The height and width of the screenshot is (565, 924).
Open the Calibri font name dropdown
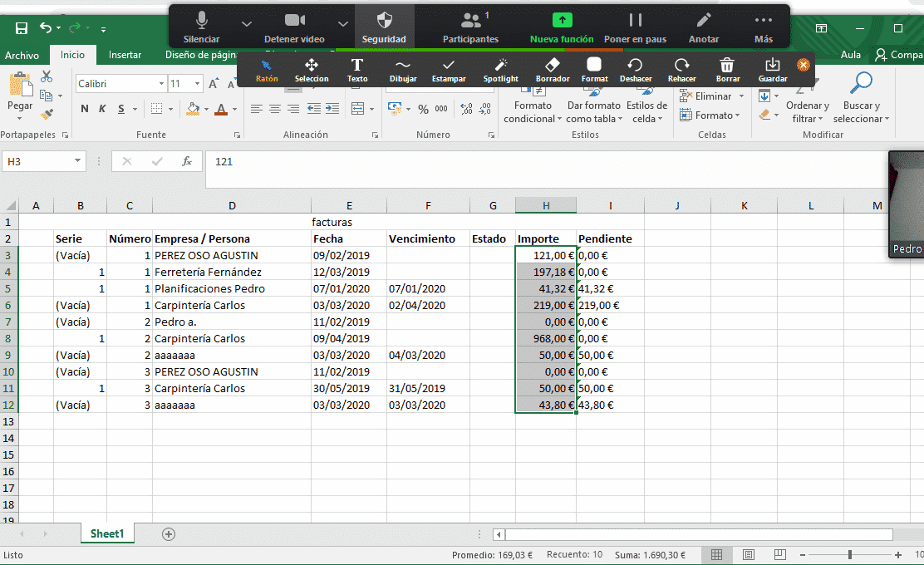[x=161, y=84]
